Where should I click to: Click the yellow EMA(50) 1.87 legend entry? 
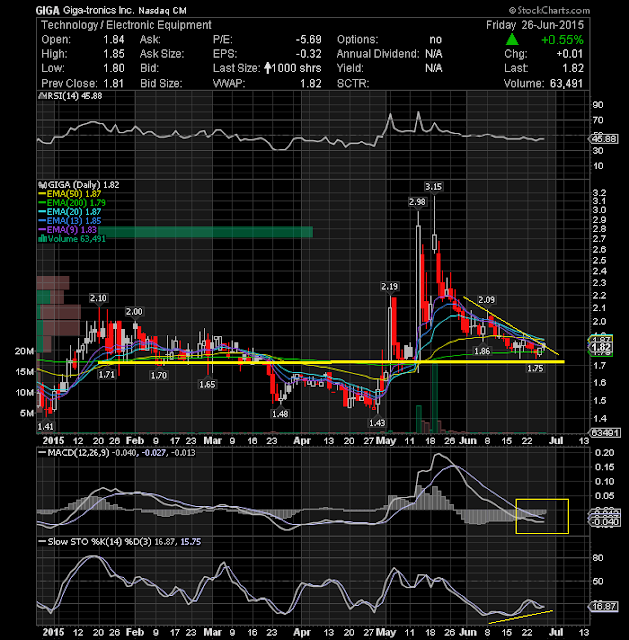click(x=69, y=194)
